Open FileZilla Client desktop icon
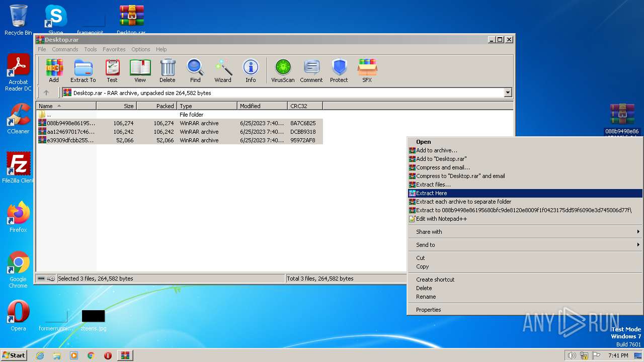Image resolution: width=644 pixels, height=362 pixels. [18, 168]
